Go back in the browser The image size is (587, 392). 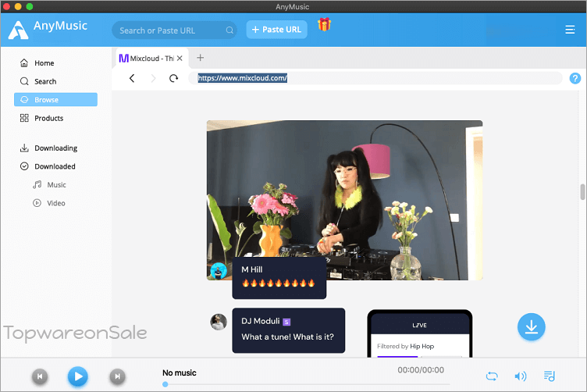(x=132, y=78)
